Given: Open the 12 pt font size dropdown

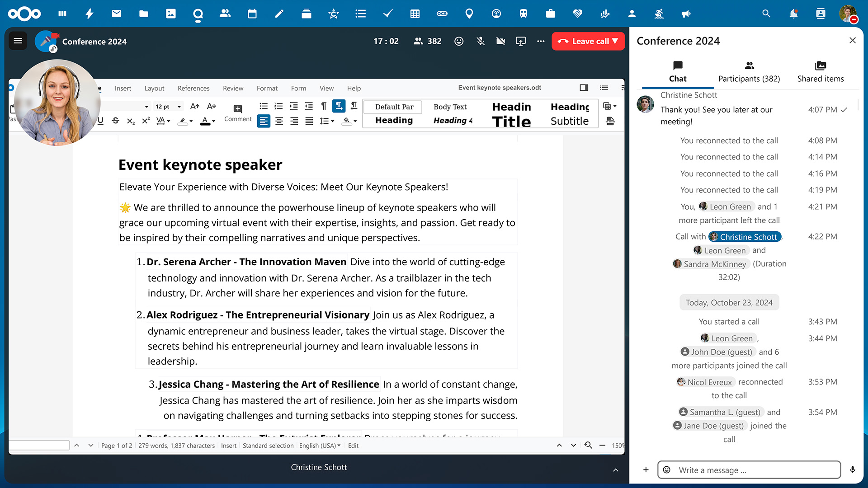Looking at the screenshot, I should [168, 107].
